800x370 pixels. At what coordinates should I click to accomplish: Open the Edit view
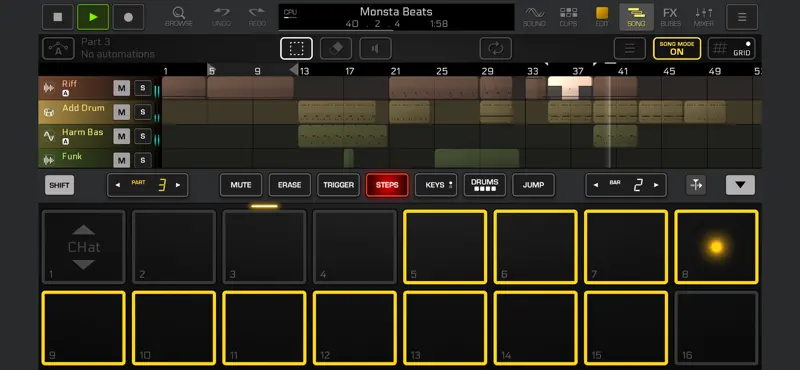pos(602,17)
